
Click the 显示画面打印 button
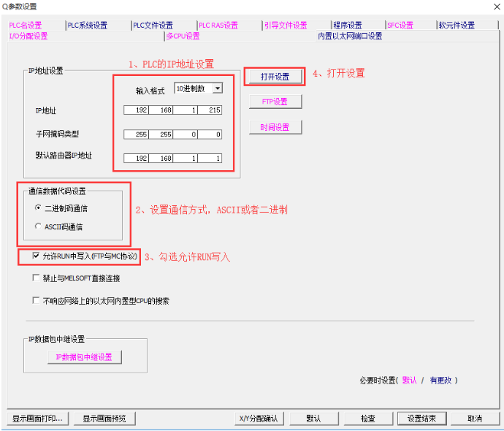[37, 419]
